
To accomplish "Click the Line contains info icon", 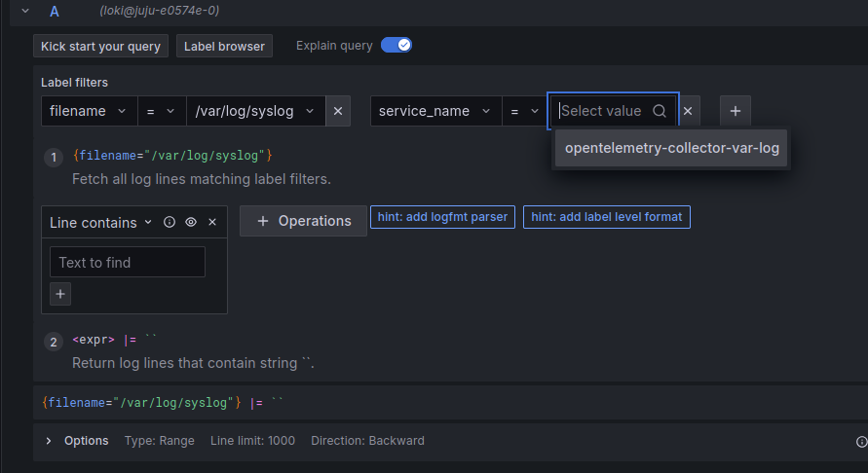I will click(x=170, y=223).
